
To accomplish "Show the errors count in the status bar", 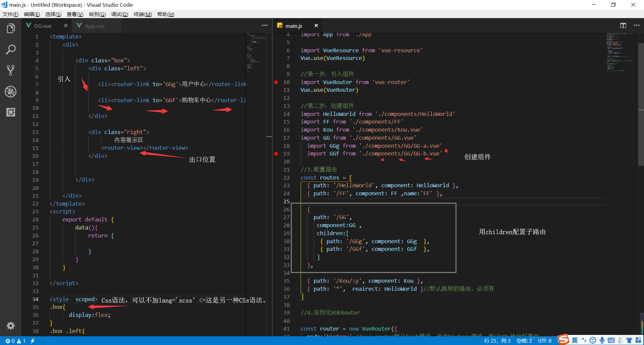I will pyautogui.click(x=10, y=341).
